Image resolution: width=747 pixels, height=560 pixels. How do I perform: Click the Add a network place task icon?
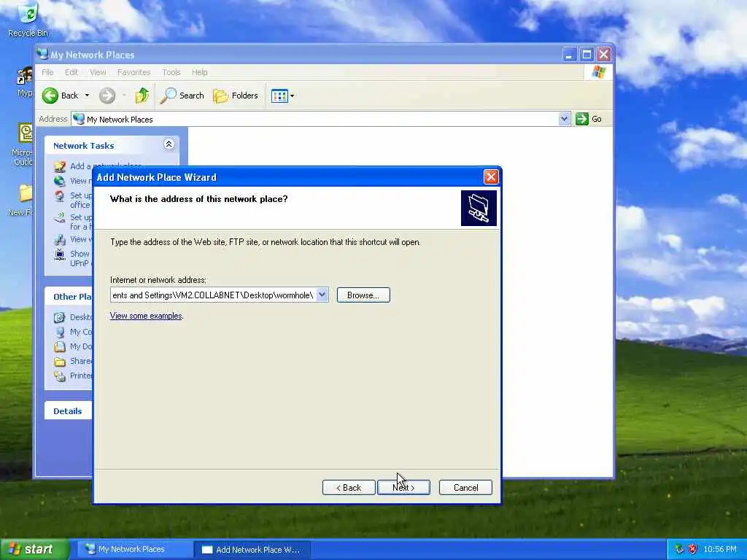coord(60,166)
